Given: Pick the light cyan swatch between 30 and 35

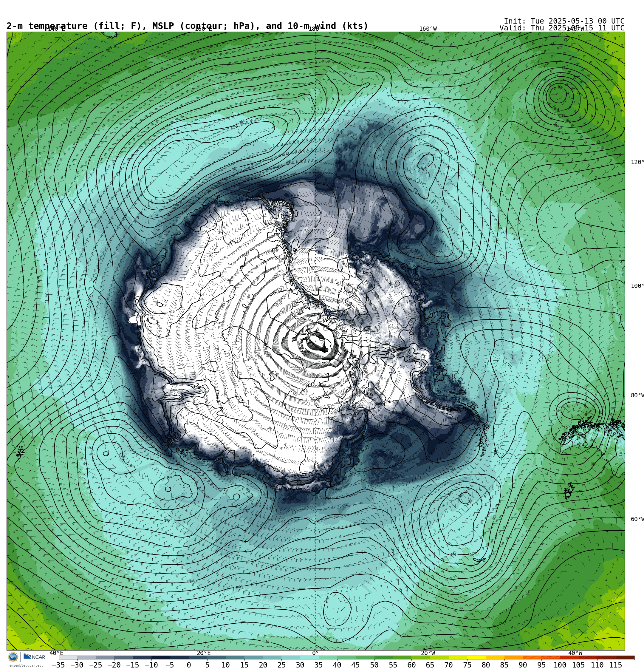Looking at the screenshot, I should (x=309, y=657).
